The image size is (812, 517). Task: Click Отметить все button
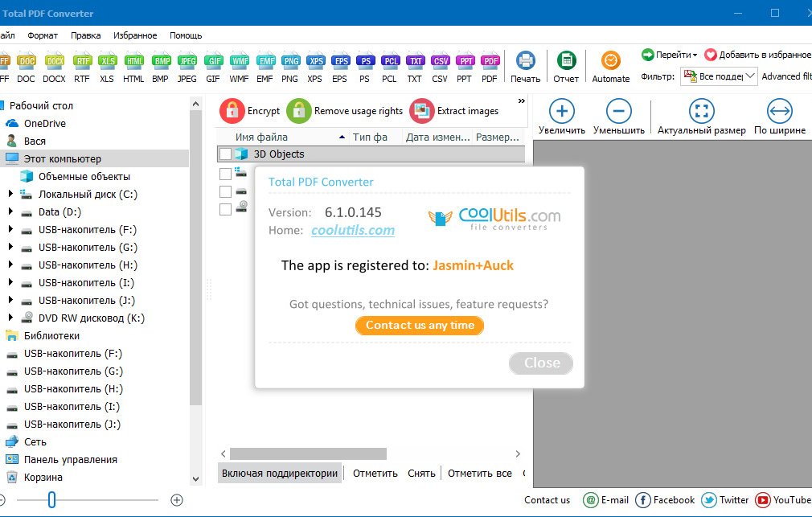tap(479, 473)
